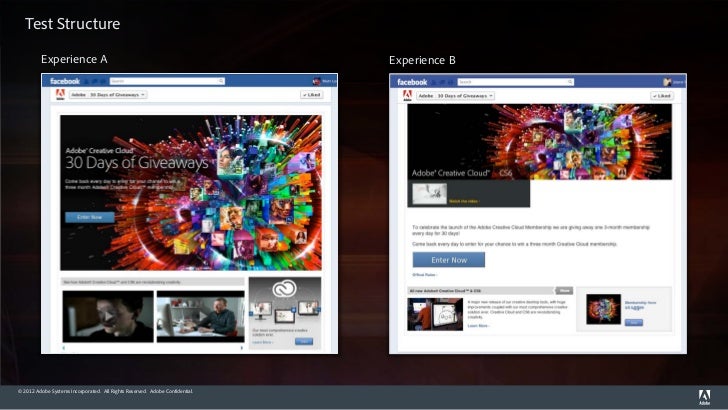Screen dimensions: 728x410
Task: Click the search field in Experience A
Action: tap(167, 81)
